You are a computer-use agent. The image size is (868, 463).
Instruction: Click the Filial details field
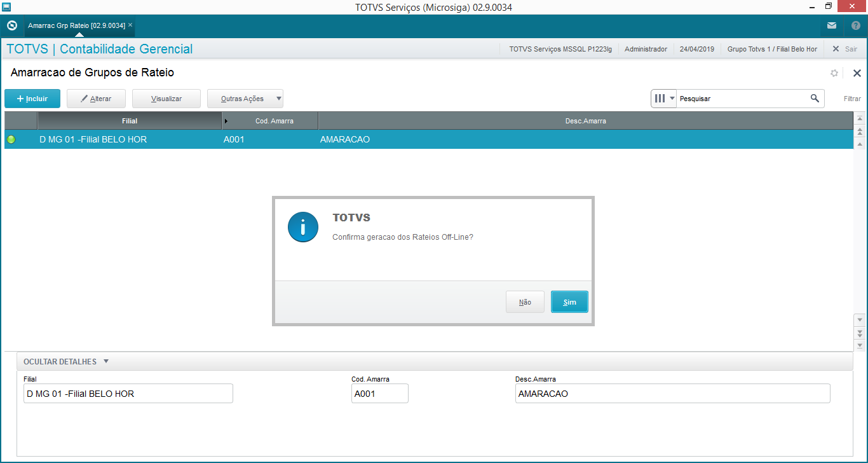pos(128,394)
